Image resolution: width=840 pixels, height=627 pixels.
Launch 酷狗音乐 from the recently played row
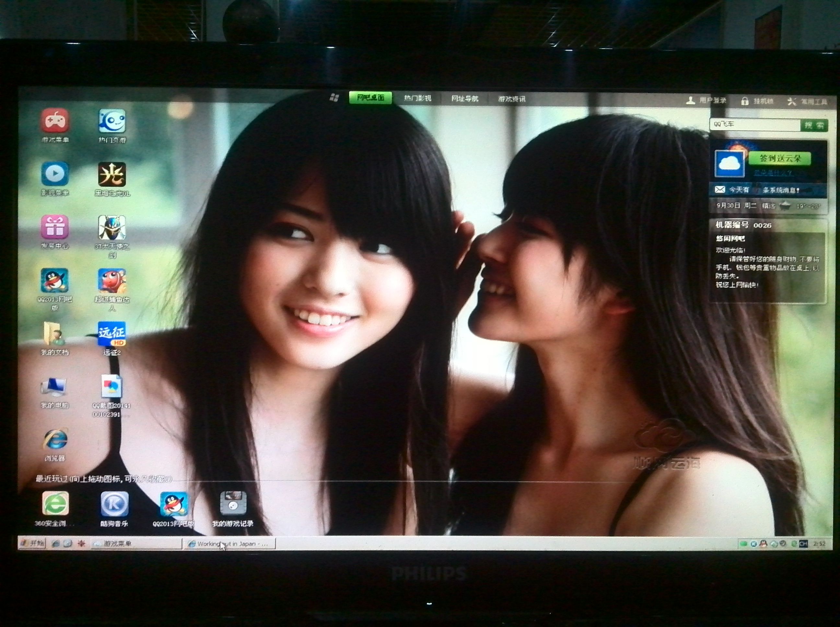114,504
